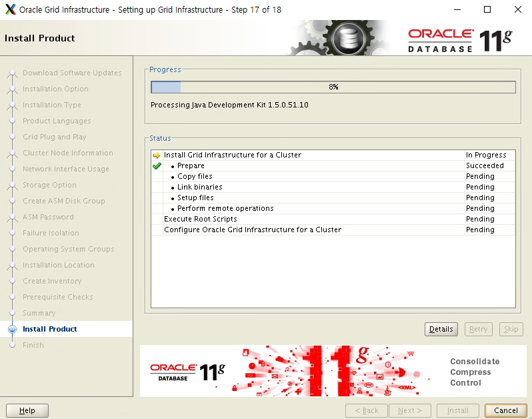Click 'Consolidate Compress Control' banner text
This screenshot has height=419, width=532.
pyautogui.click(x=475, y=372)
